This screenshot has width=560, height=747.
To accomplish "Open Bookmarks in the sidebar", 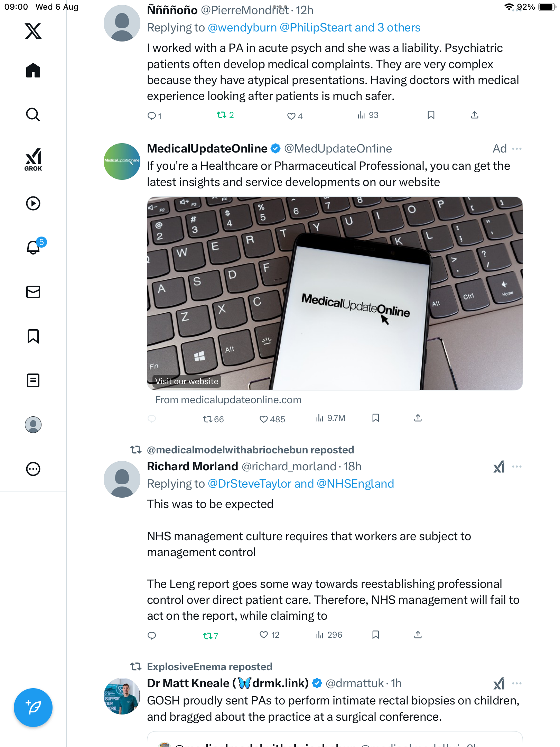I will click(x=33, y=336).
